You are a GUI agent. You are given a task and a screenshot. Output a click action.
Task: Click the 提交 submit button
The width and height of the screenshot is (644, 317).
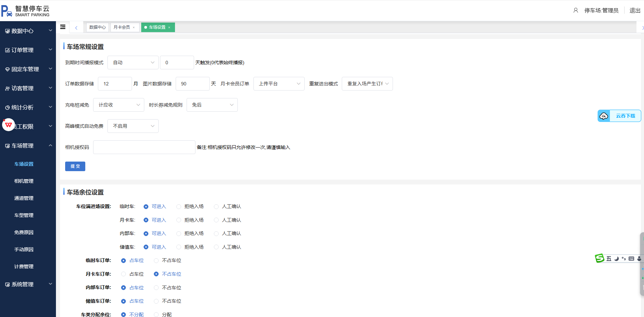tap(75, 166)
